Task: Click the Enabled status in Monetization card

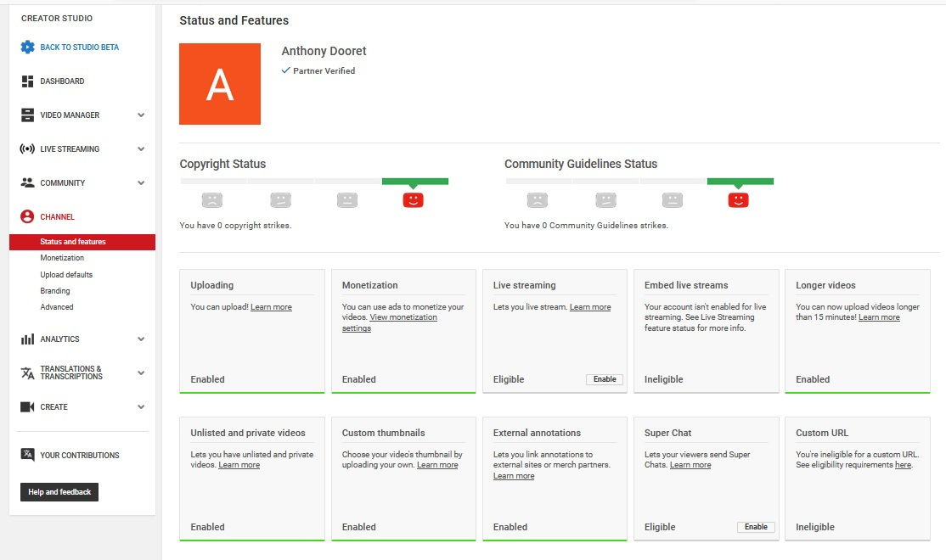Action: click(x=359, y=379)
